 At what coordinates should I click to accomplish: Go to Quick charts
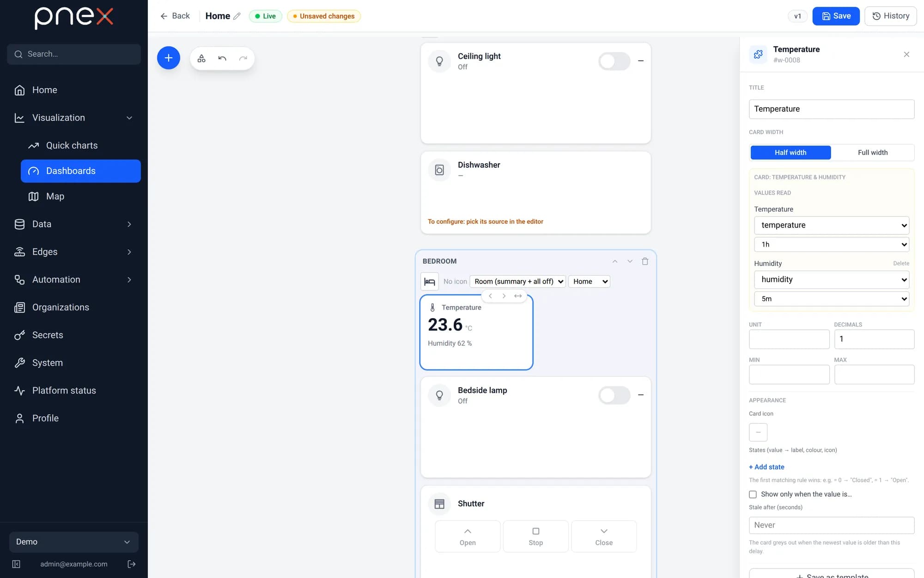click(x=72, y=146)
